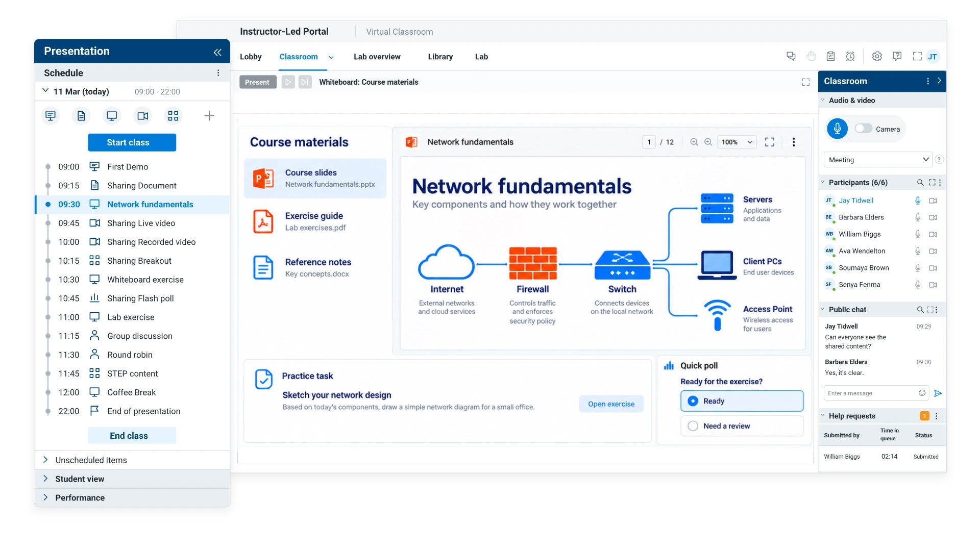Expand the Student view section
The image size is (980, 551).
tap(132, 479)
